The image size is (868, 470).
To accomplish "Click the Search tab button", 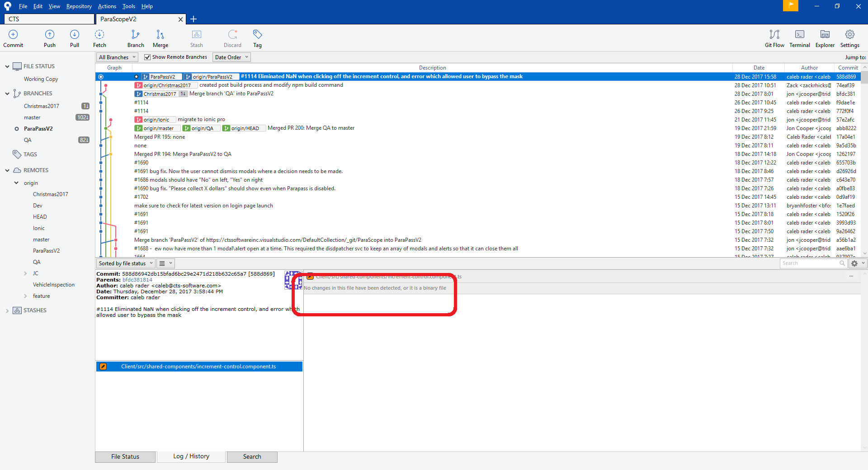I will [x=252, y=457].
